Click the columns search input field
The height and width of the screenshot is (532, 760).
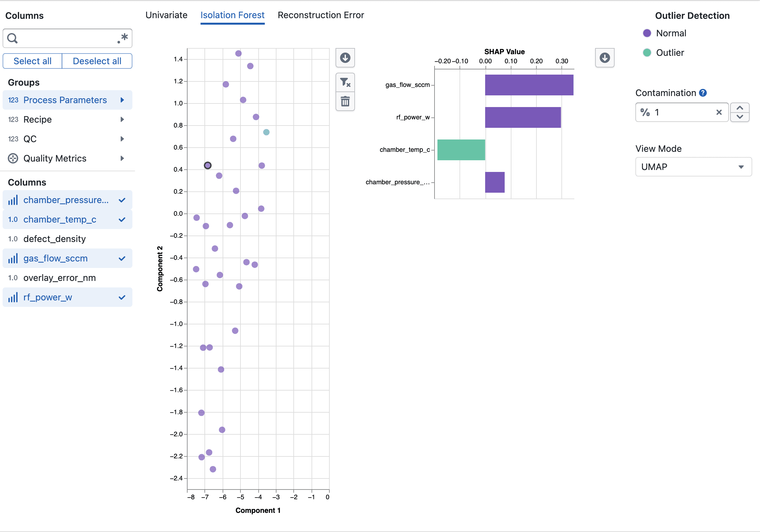pyautogui.click(x=67, y=38)
